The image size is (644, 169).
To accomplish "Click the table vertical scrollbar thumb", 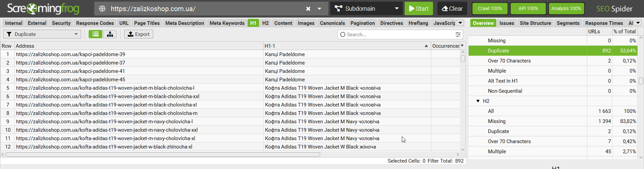I will point(463,58).
